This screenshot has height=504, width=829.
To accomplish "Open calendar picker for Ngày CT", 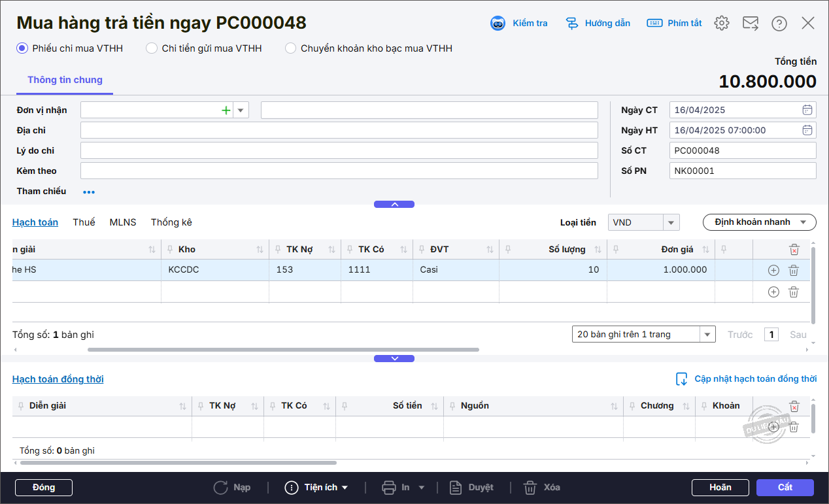I will point(807,110).
